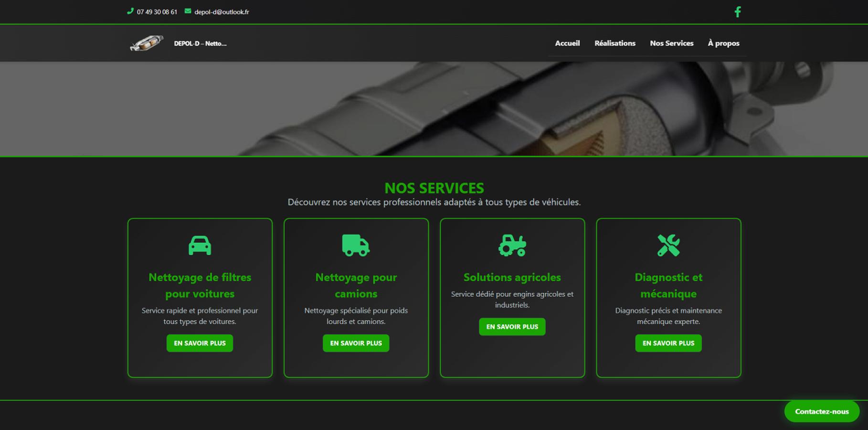Screen dimensions: 868x430
Task: Click the depol-d@outlook.fr email link
Action: (221, 11)
